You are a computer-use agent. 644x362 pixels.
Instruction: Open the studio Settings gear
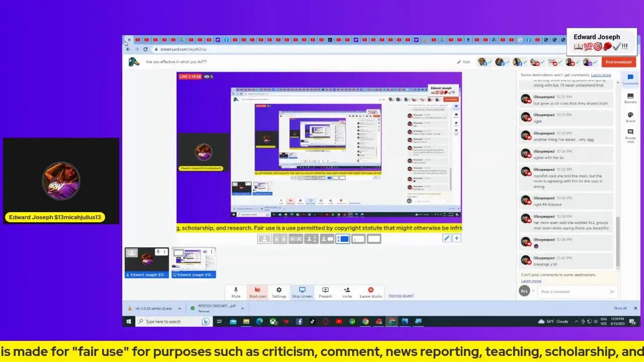(x=279, y=292)
